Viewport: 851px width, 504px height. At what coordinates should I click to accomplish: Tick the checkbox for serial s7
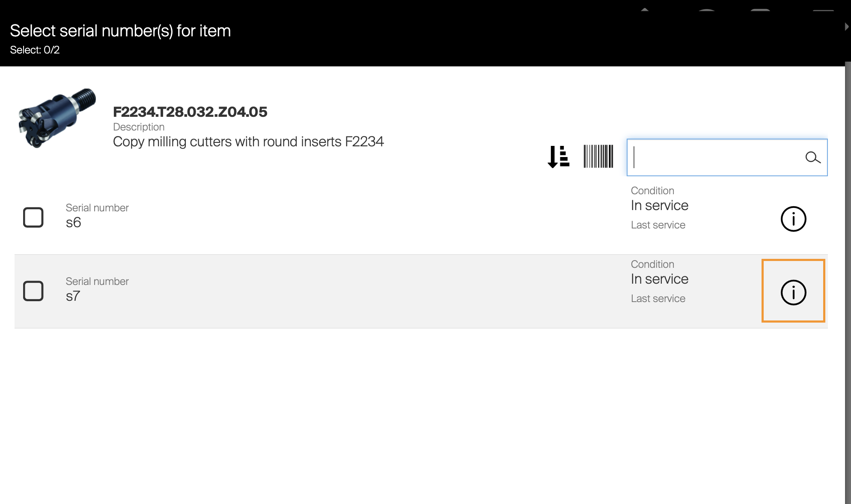33,291
